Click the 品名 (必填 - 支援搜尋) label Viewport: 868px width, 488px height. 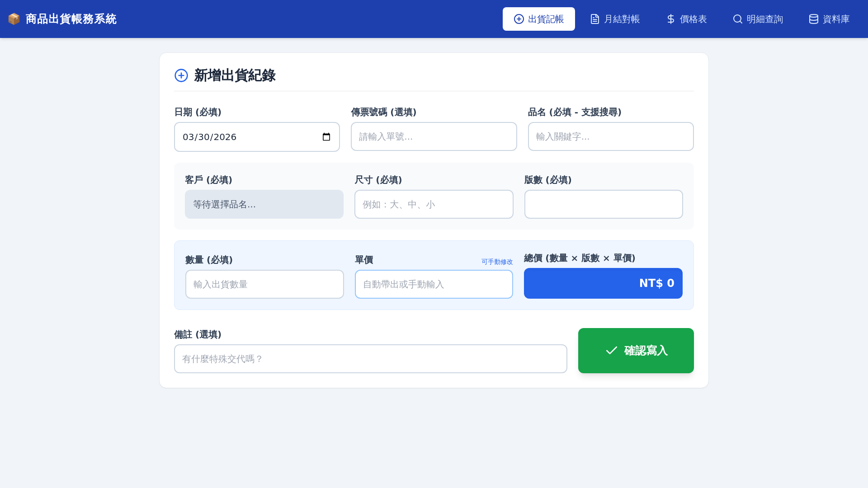(575, 112)
